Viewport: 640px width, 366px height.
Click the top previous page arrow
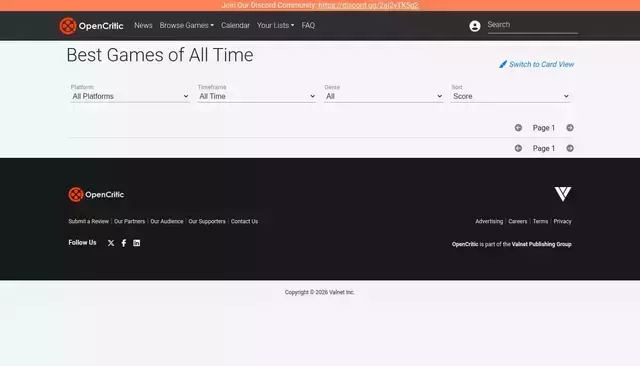coord(518,128)
